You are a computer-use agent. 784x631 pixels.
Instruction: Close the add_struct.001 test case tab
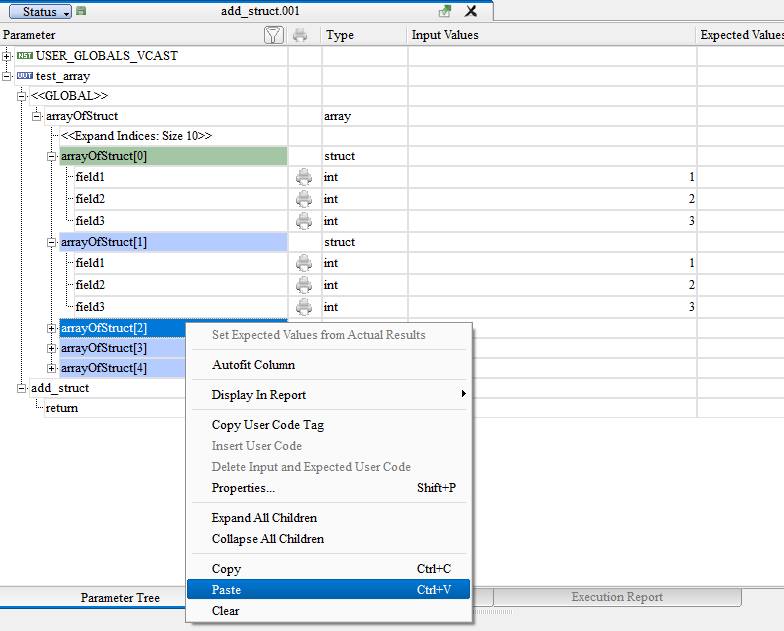click(x=471, y=11)
